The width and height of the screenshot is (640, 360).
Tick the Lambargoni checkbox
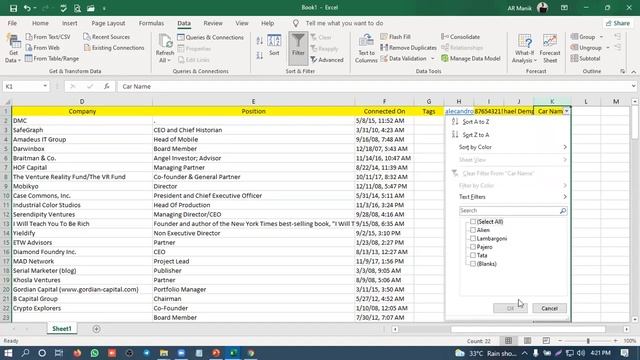tap(473, 238)
